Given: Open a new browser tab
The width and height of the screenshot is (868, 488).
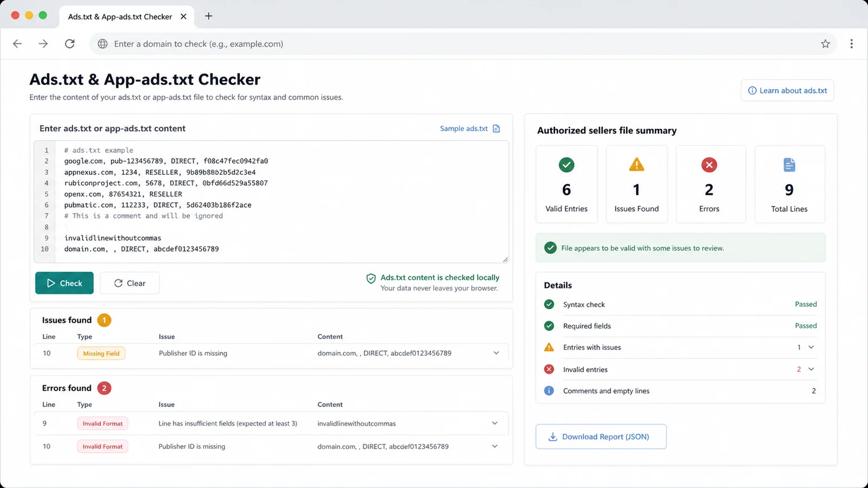Looking at the screenshot, I should coord(208,16).
